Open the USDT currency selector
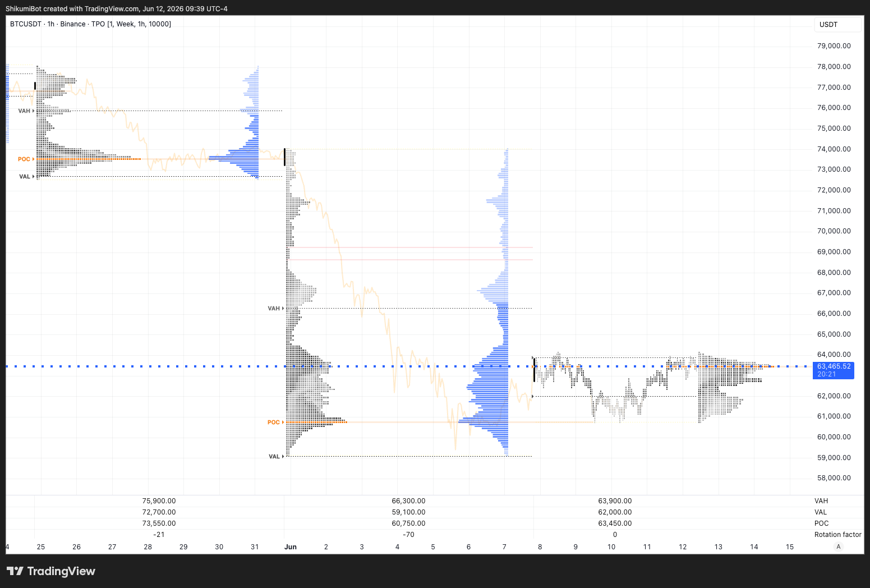Screen dimensions: 870x588 tap(837, 25)
